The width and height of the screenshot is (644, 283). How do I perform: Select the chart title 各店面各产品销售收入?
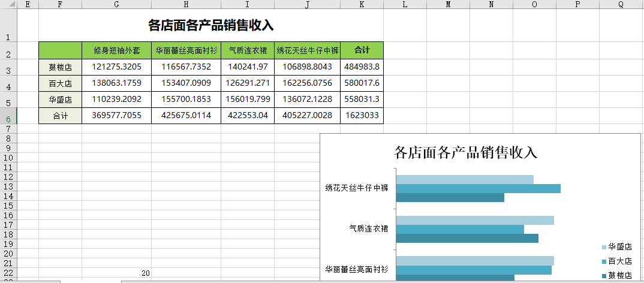point(465,152)
